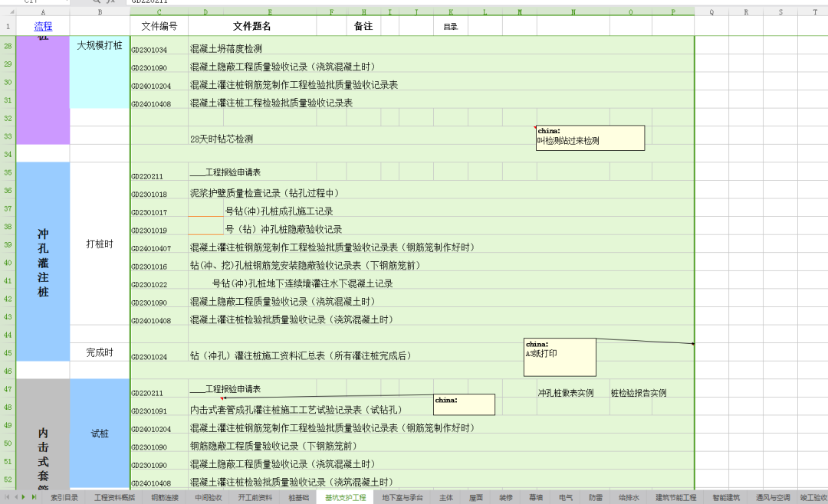828x504 pixels.
Task: Select column R header
Action: click(746, 12)
